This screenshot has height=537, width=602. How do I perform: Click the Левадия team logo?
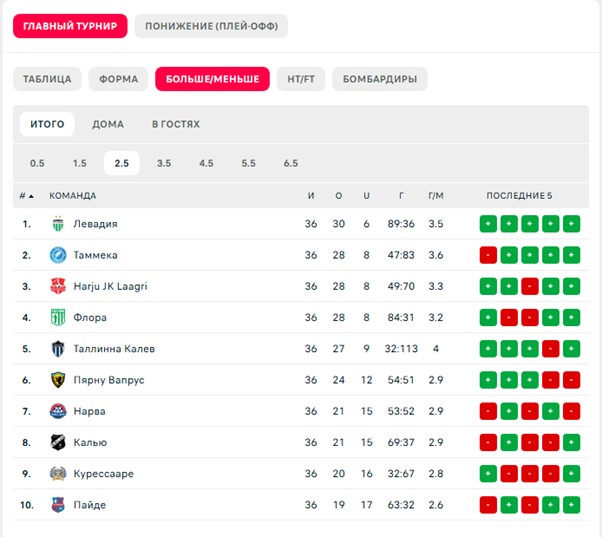coord(58,224)
